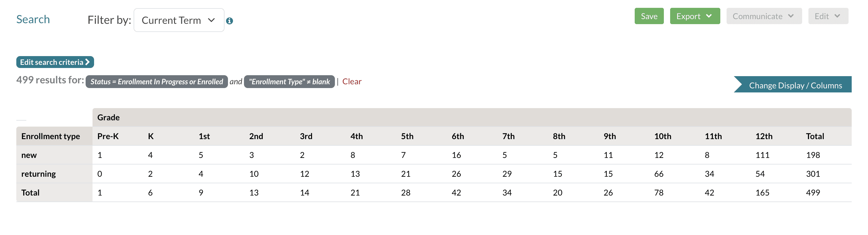The image size is (868, 235).
Task: Click the returning row label
Action: pyautogui.click(x=38, y=174)
